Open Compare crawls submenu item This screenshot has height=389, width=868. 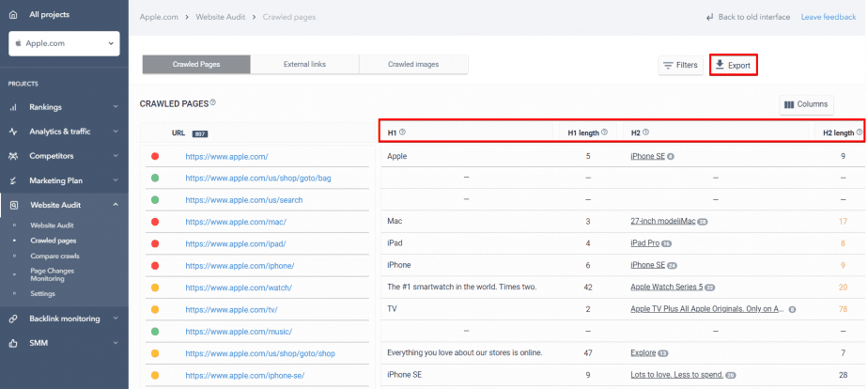click(54, 257)
